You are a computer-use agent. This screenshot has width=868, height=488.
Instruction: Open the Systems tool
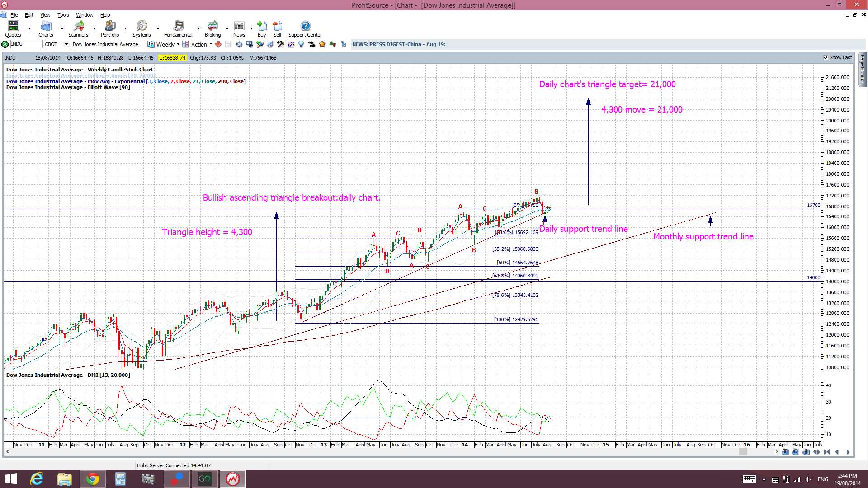(142, 29)
